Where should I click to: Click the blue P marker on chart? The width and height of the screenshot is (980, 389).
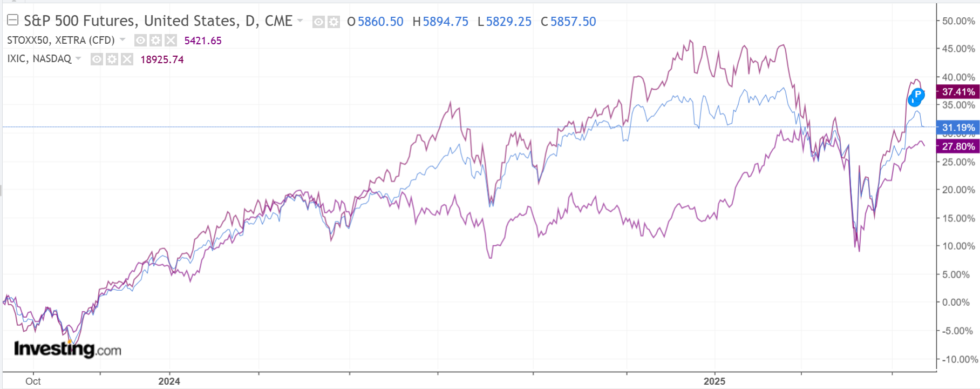click(x=917, y=96)
